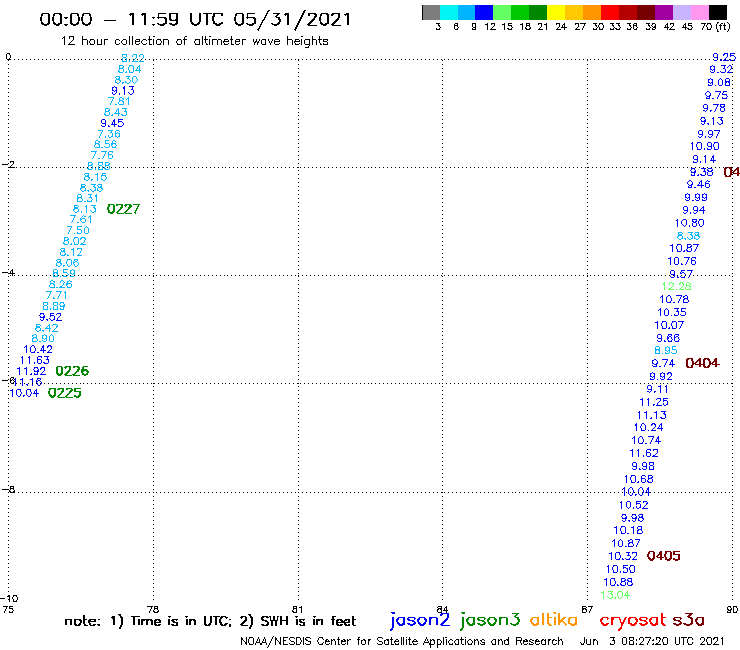Screen dimensions: 740x650
Task: Click the wave height value 8.95
Action: point(665,350)
